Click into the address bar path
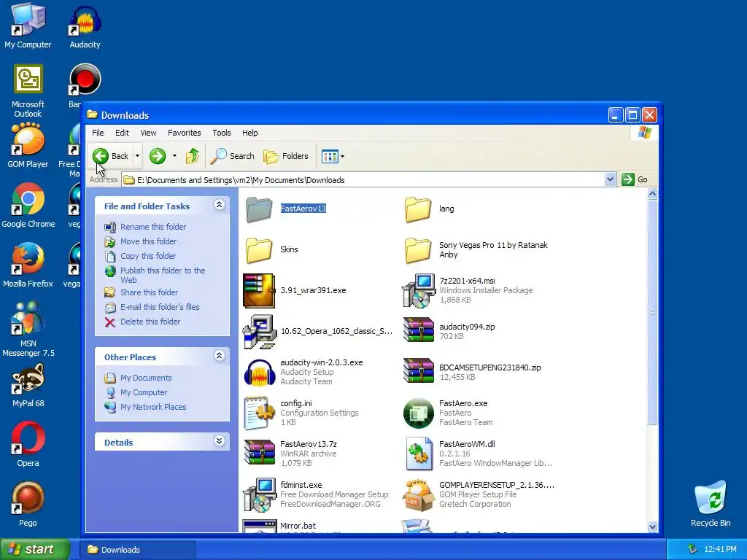 click(x=364, y=179)
